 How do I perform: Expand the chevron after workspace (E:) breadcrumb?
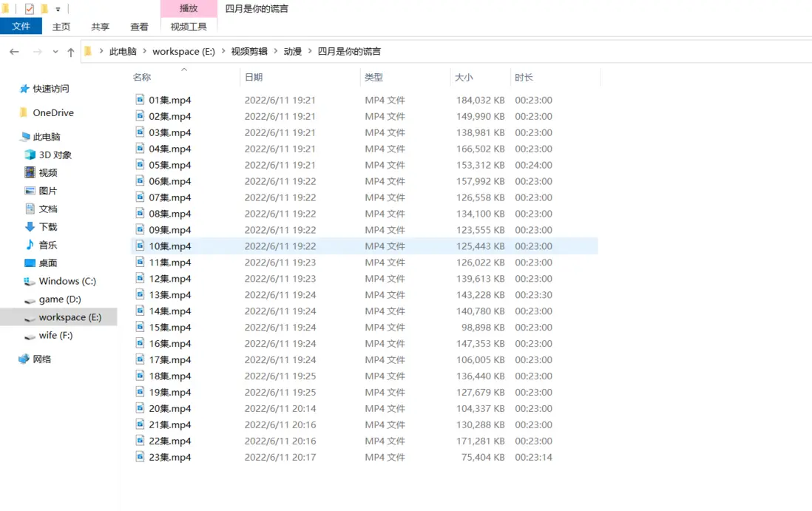coord(223,51)
